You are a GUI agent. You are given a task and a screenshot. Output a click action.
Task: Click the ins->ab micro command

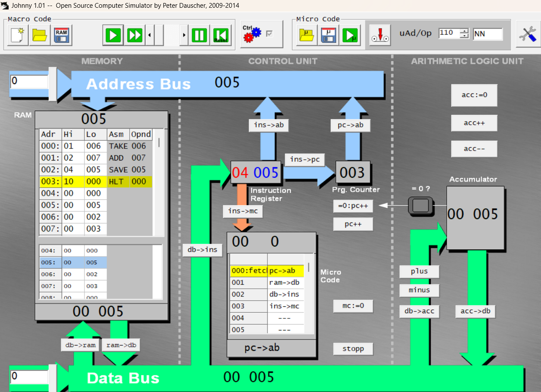point(268,125)
